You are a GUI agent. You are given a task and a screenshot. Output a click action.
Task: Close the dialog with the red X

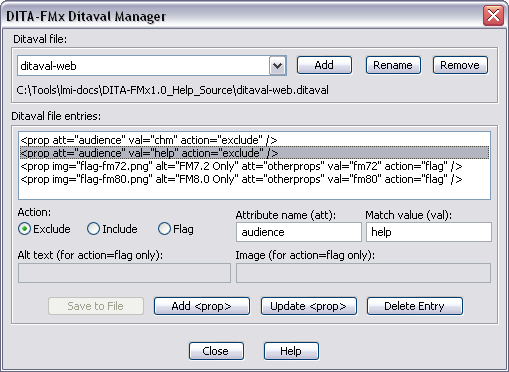coord(493,15)
